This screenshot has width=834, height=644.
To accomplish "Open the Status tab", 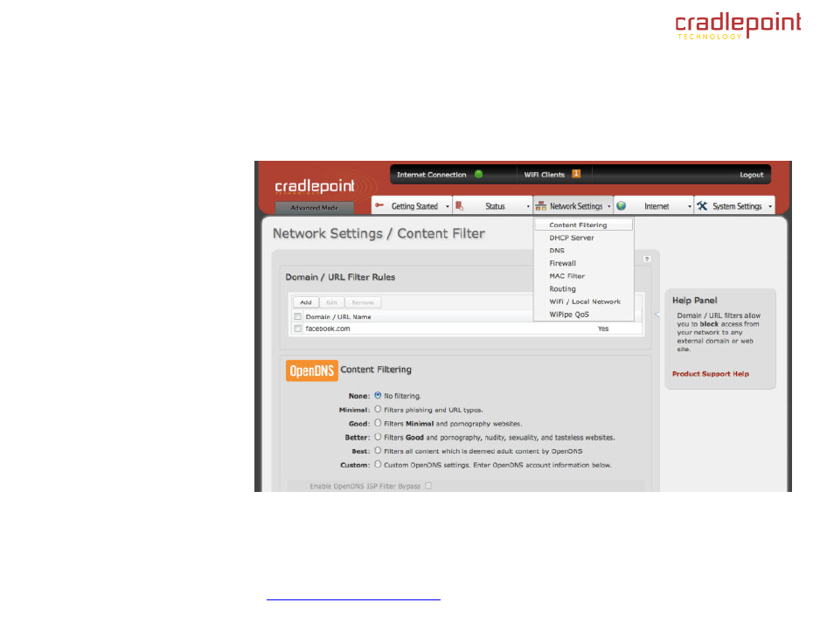I will pos(492,206).
